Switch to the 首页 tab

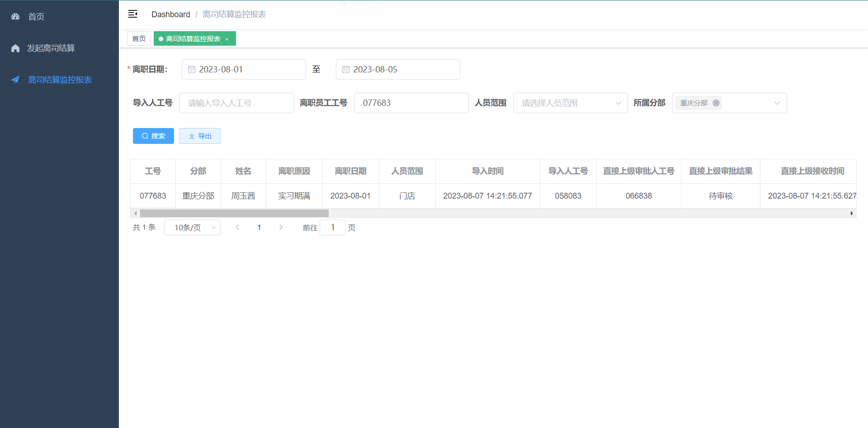pyautogui.click(x=139, y=38)
